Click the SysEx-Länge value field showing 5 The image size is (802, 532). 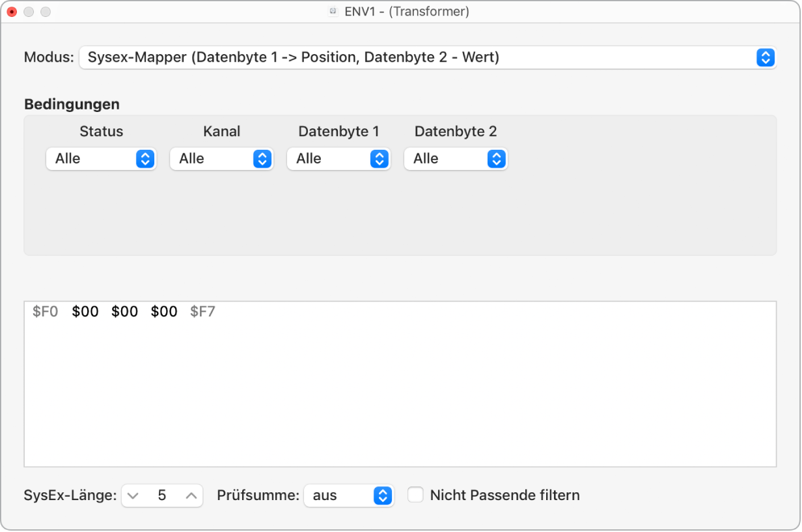pyautogui.click(x=162, y=495)
